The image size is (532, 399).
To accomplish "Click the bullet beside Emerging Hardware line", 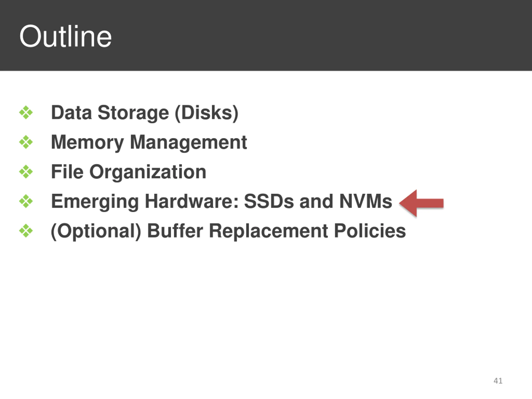I will pyautogui.click(x=26, y=201).
